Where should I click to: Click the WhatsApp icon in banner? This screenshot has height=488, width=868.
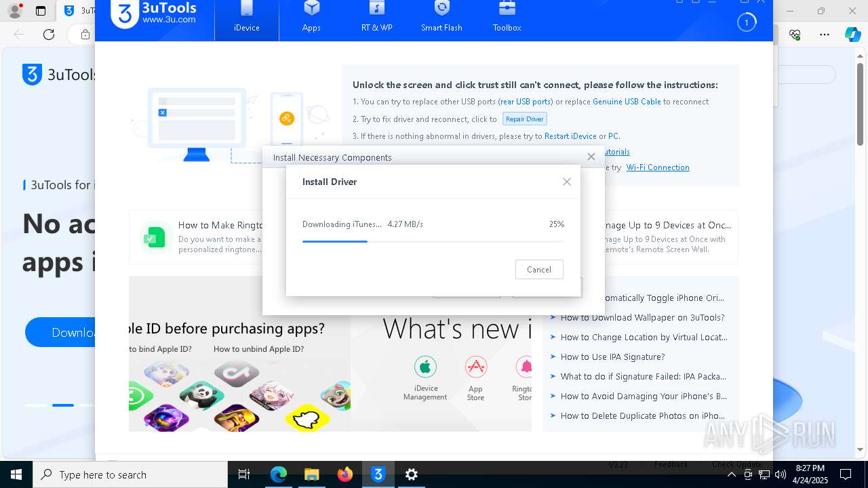(x=140, y=394)
